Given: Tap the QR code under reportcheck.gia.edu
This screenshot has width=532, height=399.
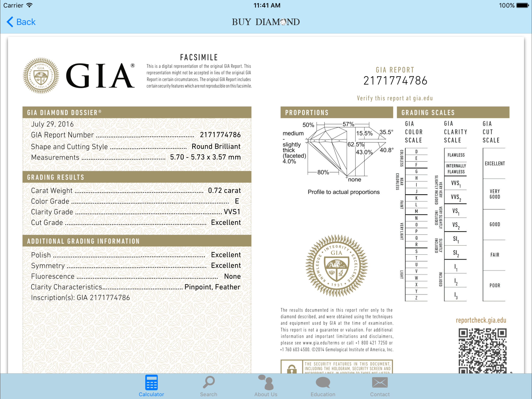Looking at the screenshot, I should 483,351.
